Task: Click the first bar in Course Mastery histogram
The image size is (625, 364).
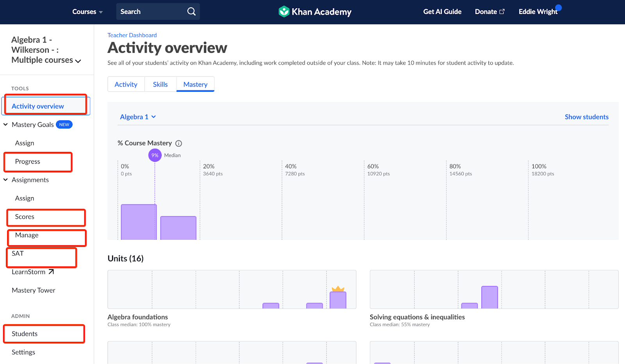Action: pos(139,222)
